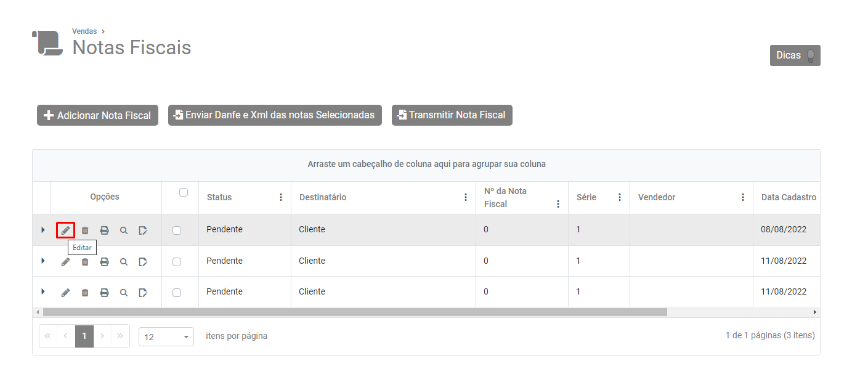The height and width of the screenshot is (366, 868).
Task: Check the first row selection checkbox
Action: click(x=177, y=230)
